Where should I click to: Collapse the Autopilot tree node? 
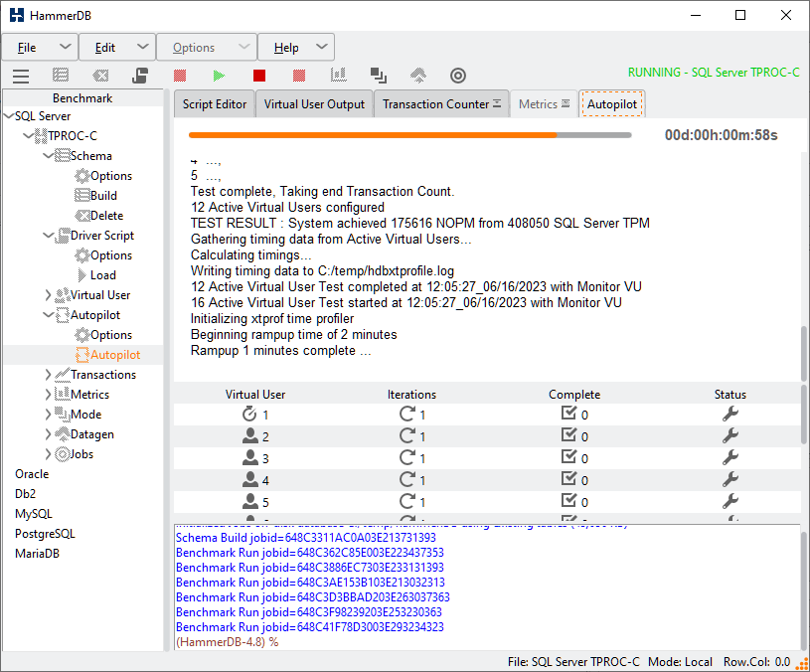click(x=48, y=315)
